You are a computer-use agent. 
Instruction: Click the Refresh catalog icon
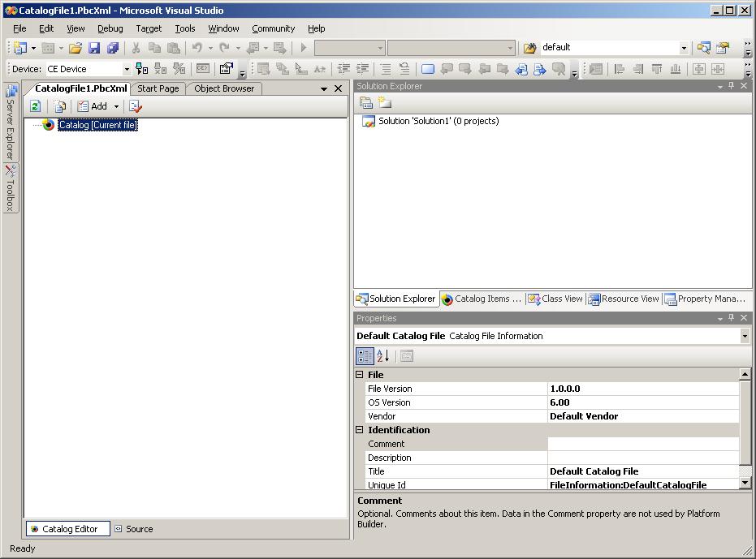(35, 106)
